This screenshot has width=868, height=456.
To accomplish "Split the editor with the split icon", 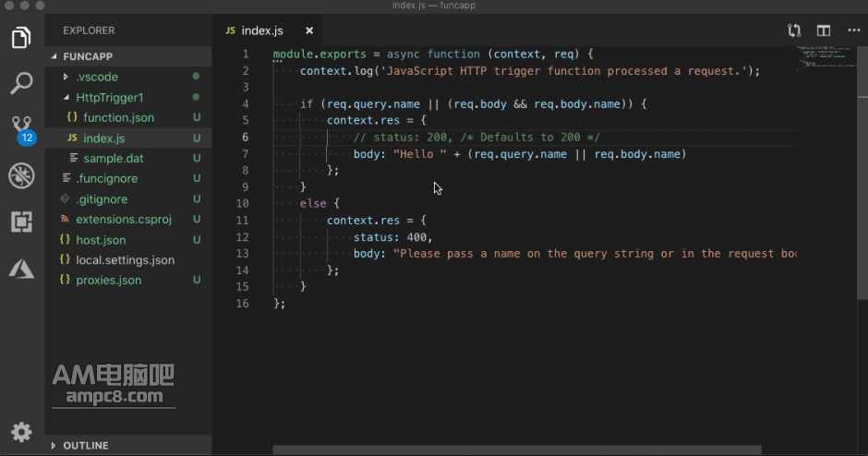I will coord(824,30).
